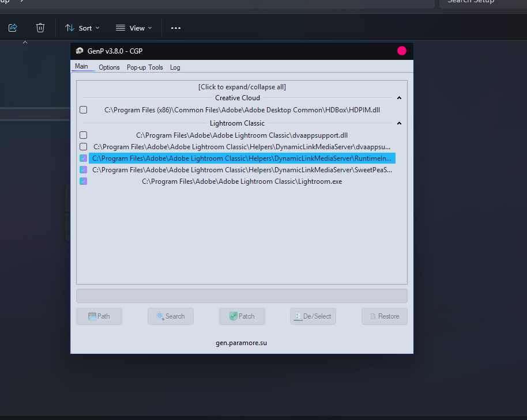Select the Creative Cloud group header
The height and width of the screenshot is (420, 527).
tap(238, 98)
